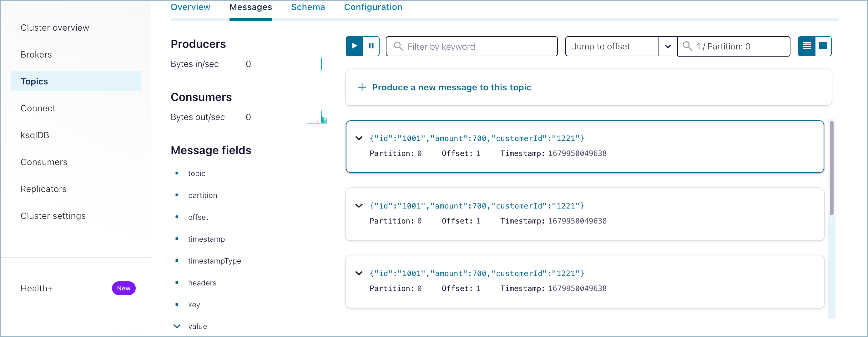Switch to card column view layout
Image resolution: width=868 pixels, height=337 pixels.
[823, 46]
